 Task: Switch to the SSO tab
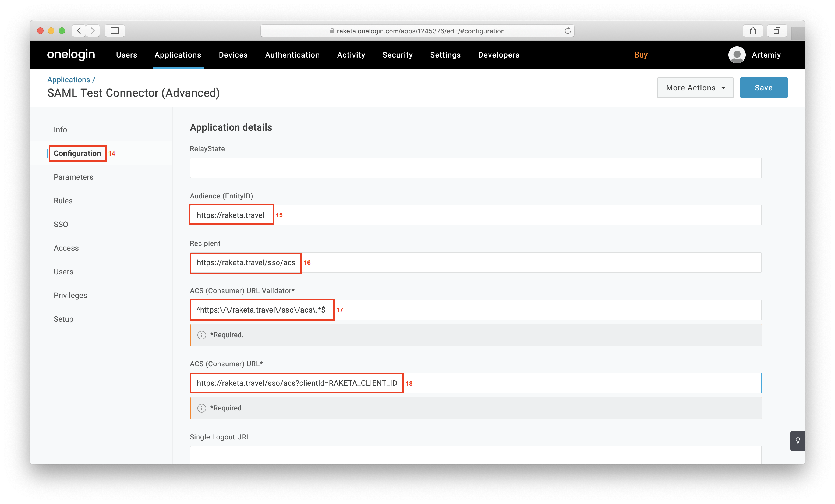[x=61, y=224]
